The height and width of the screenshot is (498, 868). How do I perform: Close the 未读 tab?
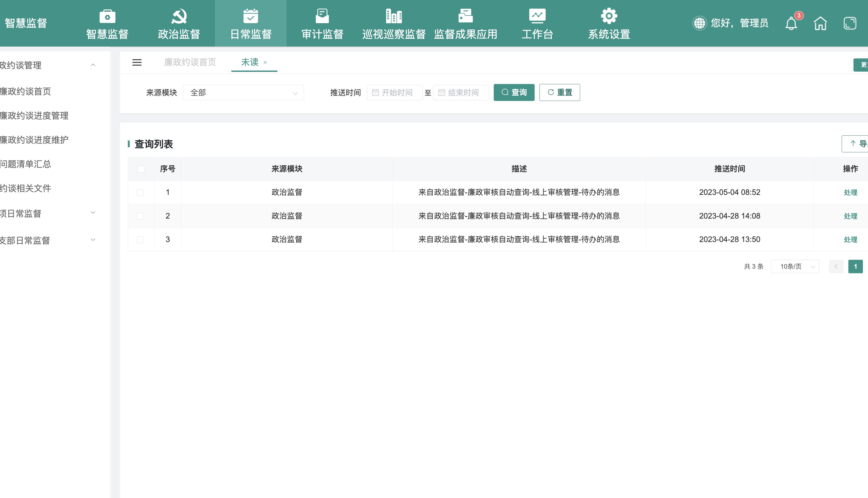265,62
